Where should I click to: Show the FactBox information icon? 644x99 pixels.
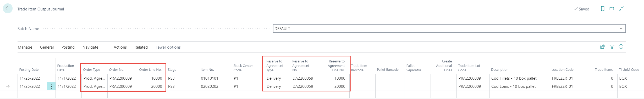(x=621, y=47)
